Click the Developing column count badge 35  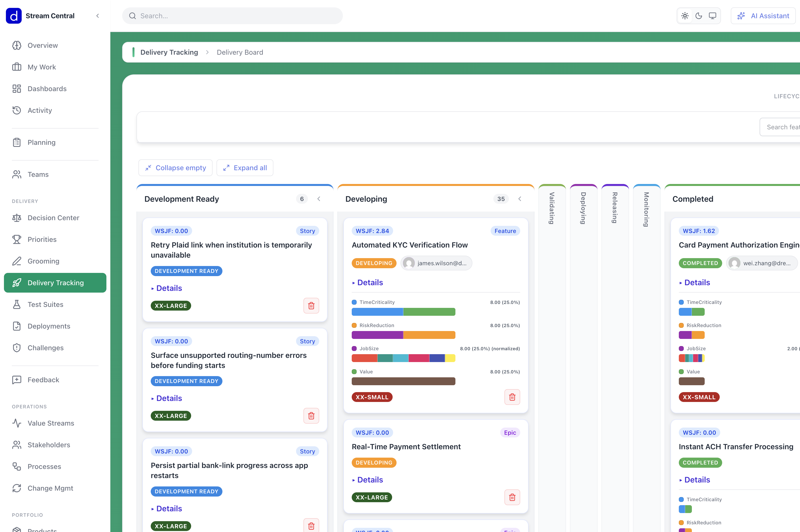(501, 199)
